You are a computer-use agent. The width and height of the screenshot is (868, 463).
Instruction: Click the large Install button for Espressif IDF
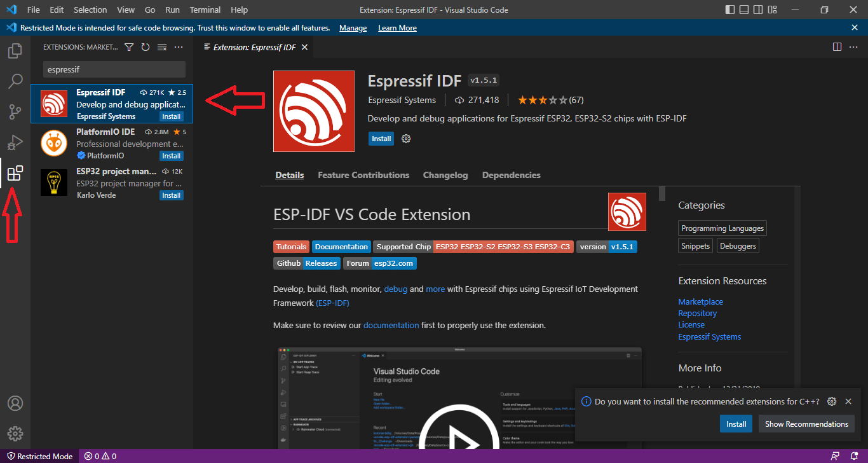click(381, 139)
